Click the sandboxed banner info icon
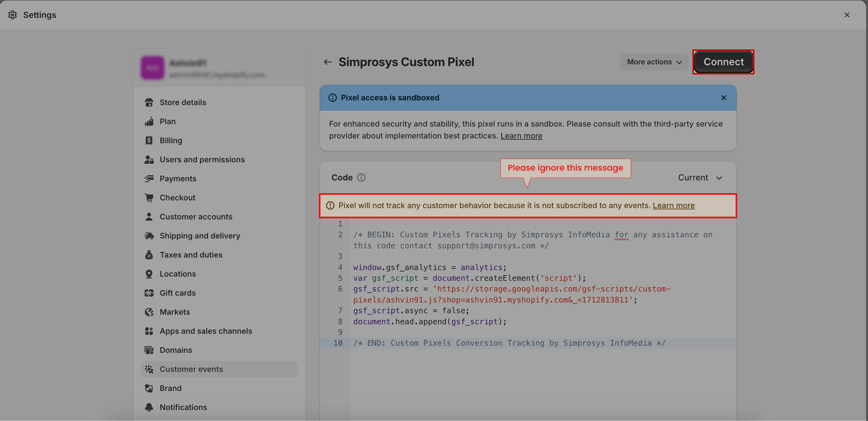 point(333,98)
